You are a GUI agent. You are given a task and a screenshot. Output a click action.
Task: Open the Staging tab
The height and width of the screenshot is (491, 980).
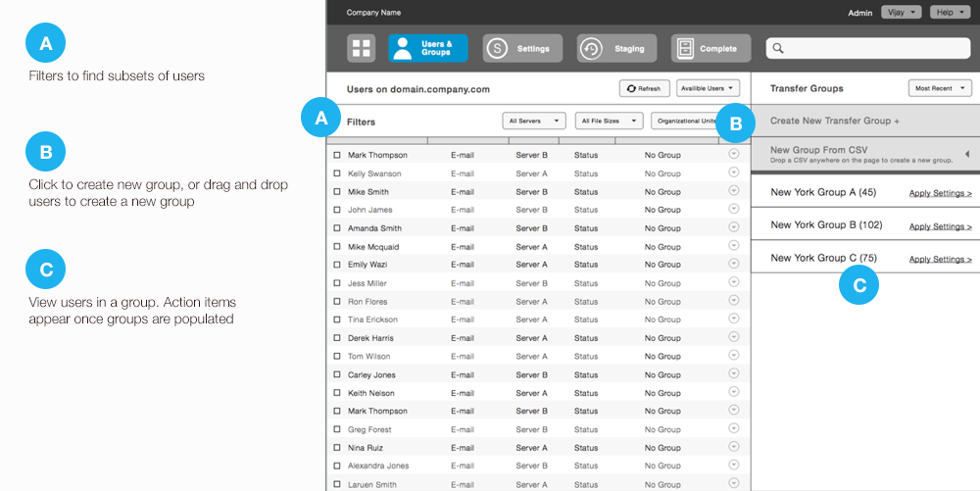[x=616, y=48]
